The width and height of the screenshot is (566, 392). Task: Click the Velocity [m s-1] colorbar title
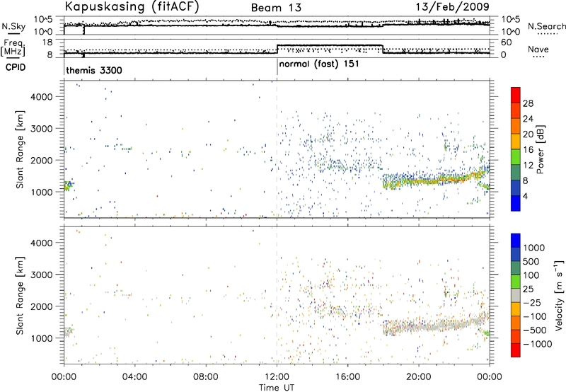point(559,295)
